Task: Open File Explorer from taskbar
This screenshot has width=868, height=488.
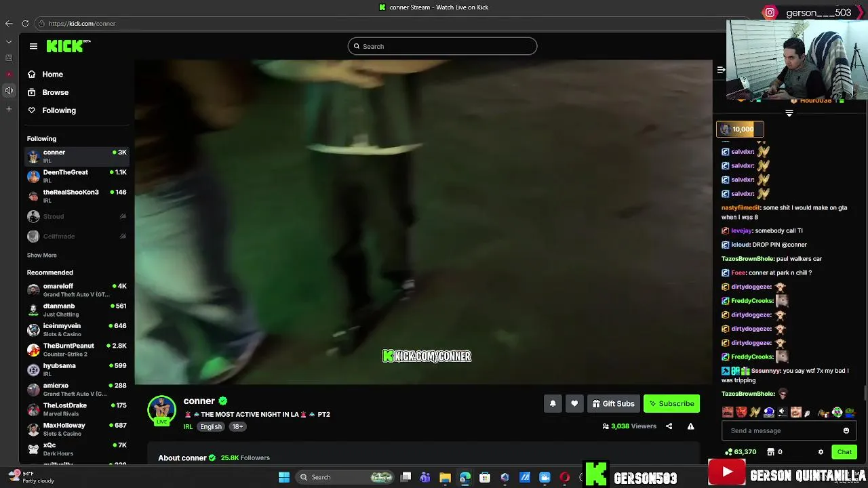Action: click(445, 477)
